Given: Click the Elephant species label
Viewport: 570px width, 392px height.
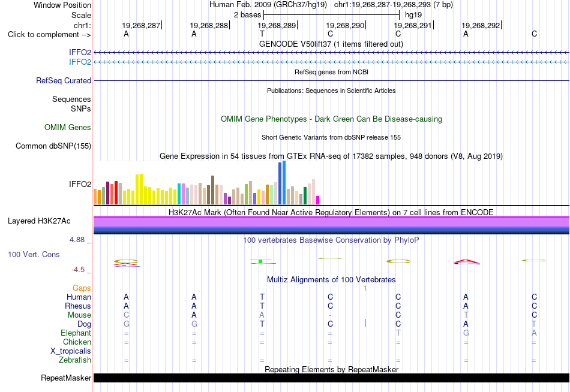Looking at the screenshot, I should click(76, 333).
